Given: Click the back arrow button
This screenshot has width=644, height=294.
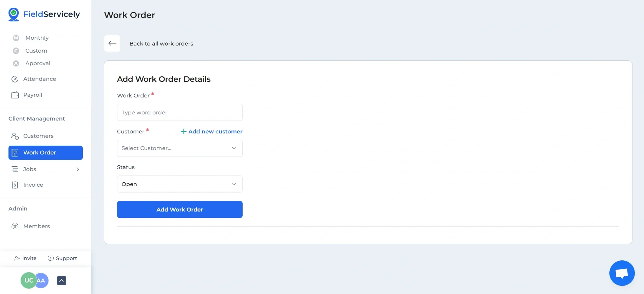Looking at the screenshot, I should click(112, 43).
